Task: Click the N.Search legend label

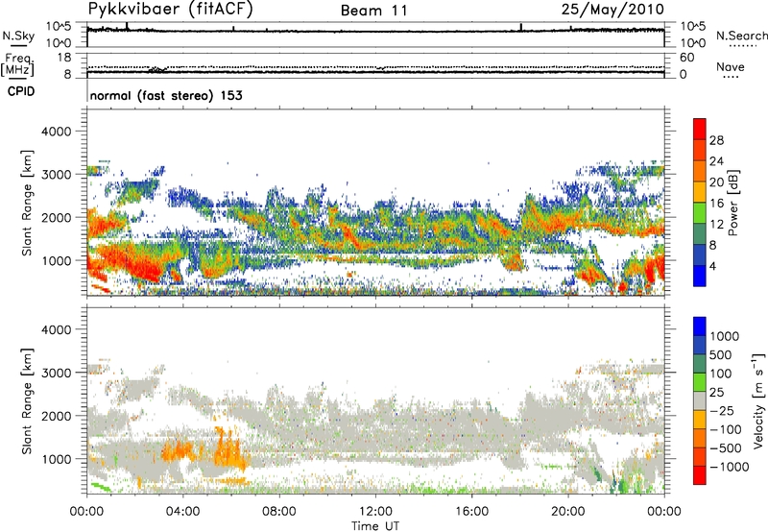Action: point(741,36)
